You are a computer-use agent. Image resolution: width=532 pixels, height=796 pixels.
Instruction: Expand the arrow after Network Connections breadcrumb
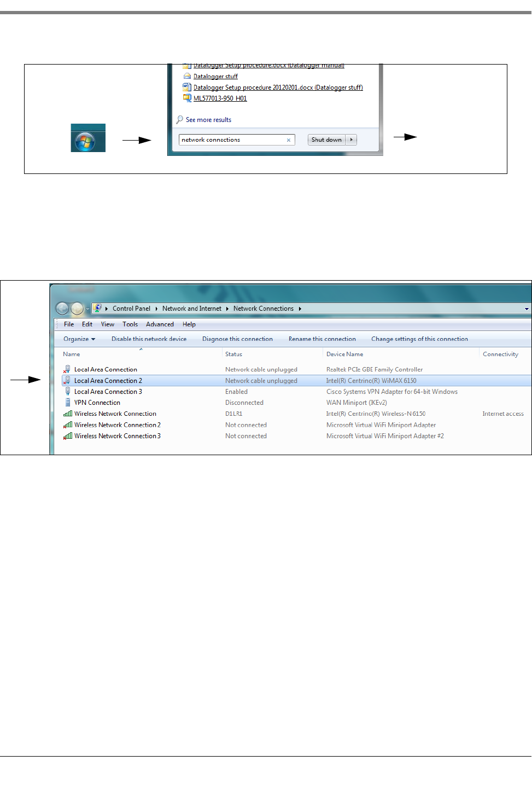pos(300,309)
